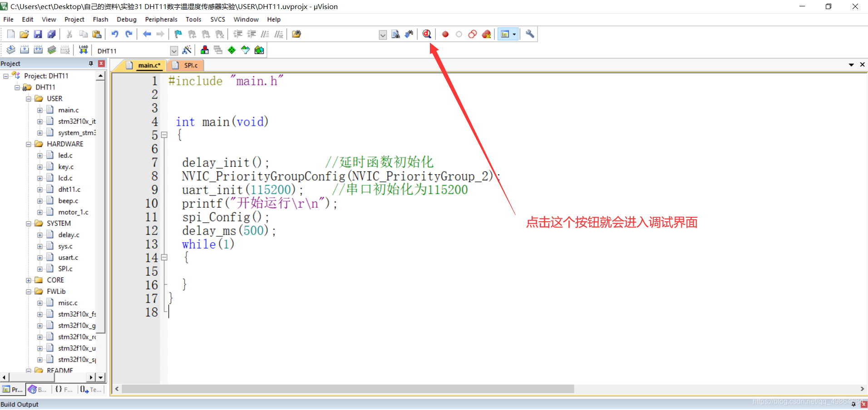Select usart.c in the project tree
Screen dimensions: 868x410
(x=68, y=258)
